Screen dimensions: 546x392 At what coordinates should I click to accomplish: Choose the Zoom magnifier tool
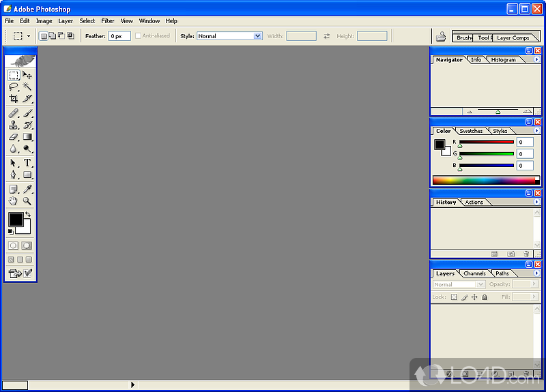click(x=27, y=201)
